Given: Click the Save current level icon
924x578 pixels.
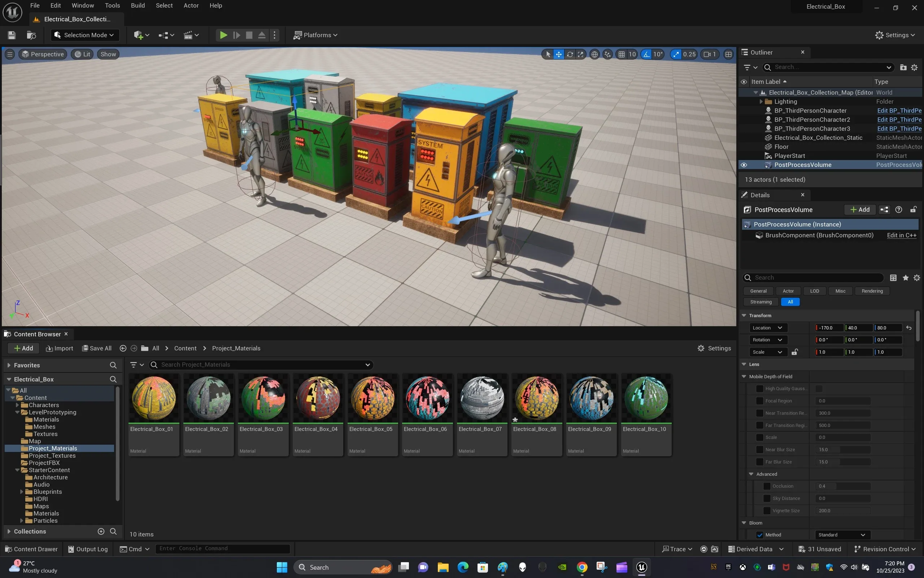Looking at the screenshot, I should tap(12, 35).
